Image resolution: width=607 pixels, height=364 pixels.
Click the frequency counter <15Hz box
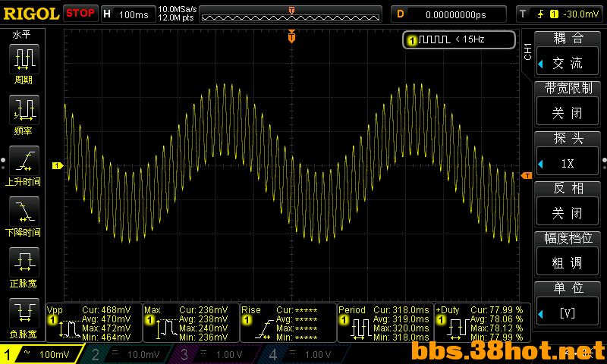click(x=459, y=39)
